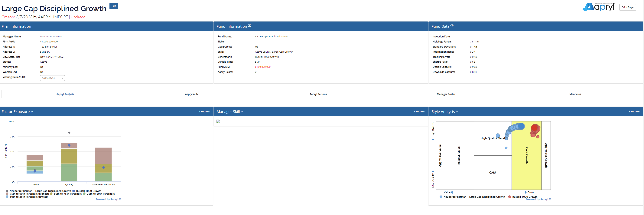Toggle 10th to 25th Percentile legend item
Image resolution: width=644 pixels, height=215 pixels.
(x=27, y=197)
